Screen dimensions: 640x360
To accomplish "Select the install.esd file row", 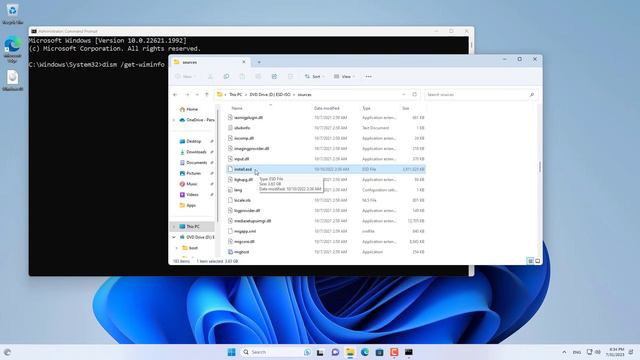I will (x=326, y=169).
